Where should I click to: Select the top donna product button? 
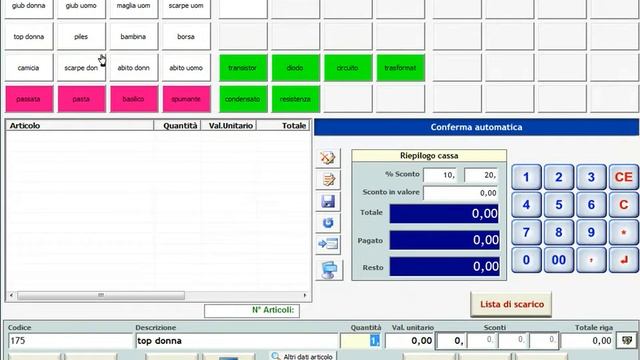tap(29, 36)
